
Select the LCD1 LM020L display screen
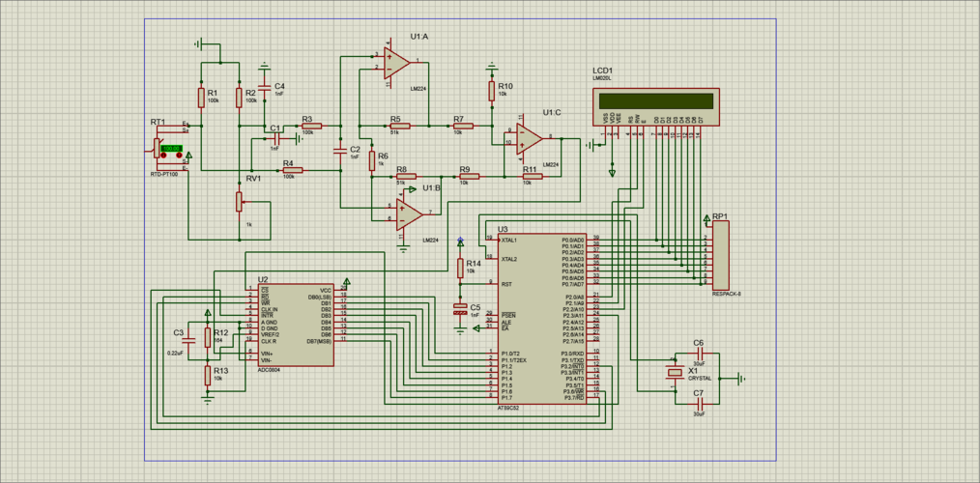(x=654, y=100)
